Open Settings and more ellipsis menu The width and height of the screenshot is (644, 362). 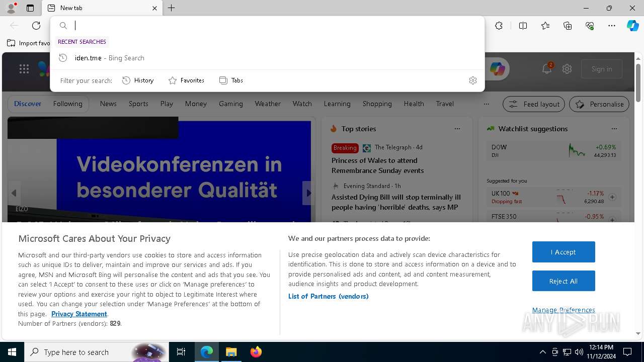coord(612,26)
